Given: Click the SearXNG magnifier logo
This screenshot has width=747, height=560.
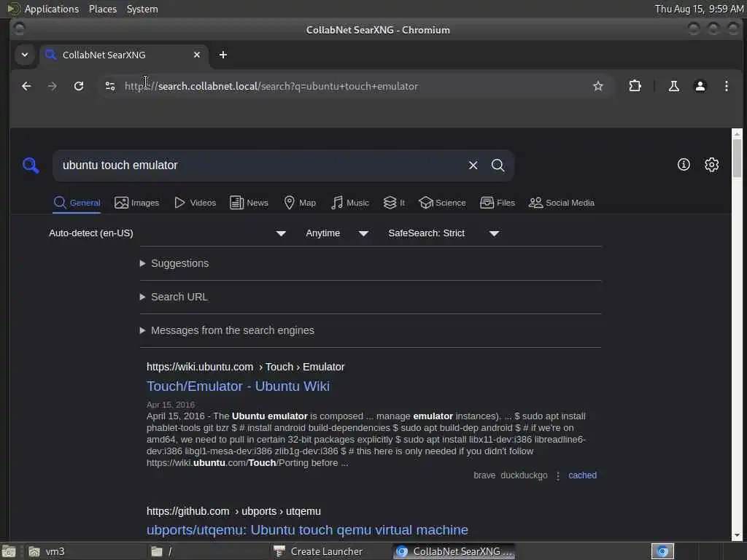Looking at the screenshot, I should 31,166.
